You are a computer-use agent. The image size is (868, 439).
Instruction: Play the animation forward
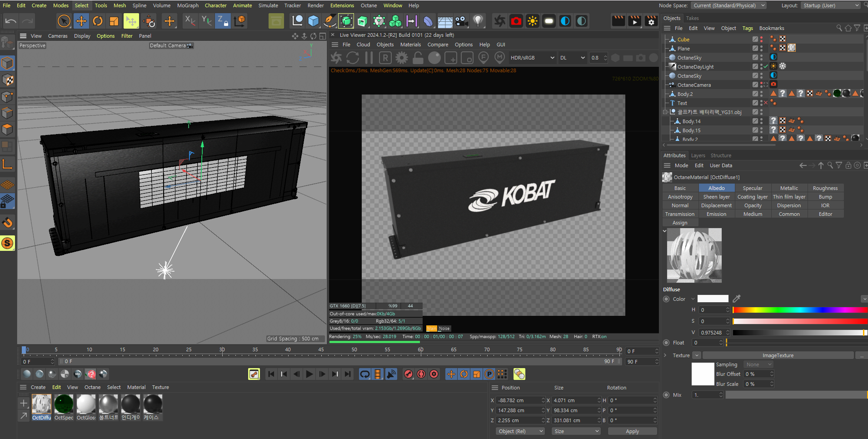click(309, 374)
